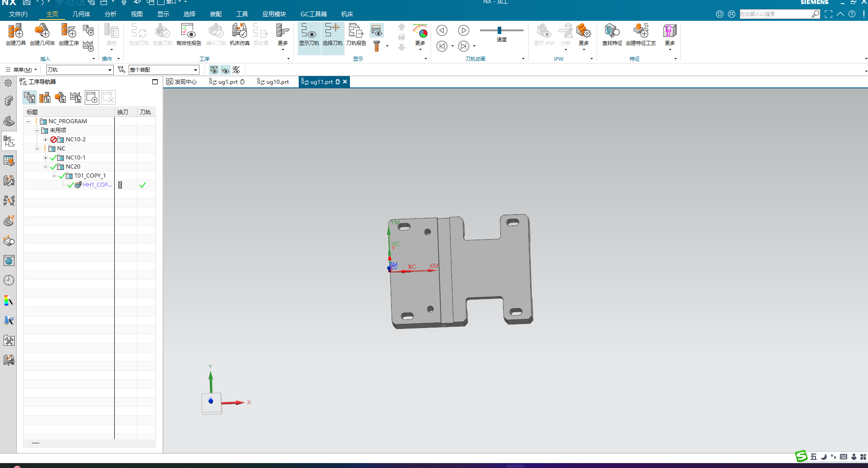868x468 pixels.
Task: Open the 有效性报告 validity report
Action: click(x=189, y=34)
